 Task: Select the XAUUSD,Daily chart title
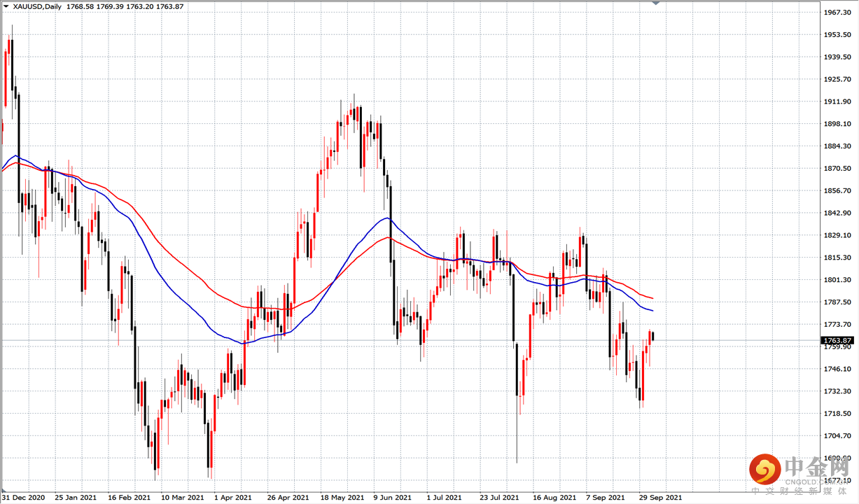point(38,6)
